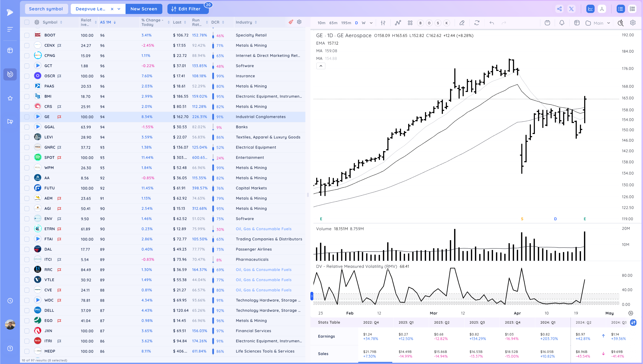
Task: Check the BOOT row checkbox
Action: pyautogui.click(x=27, y=35)
